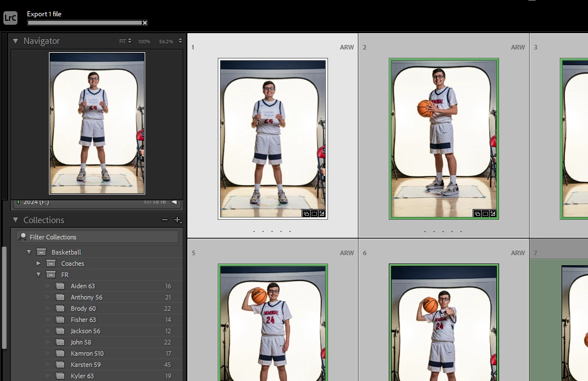Click the Navigator preview image

(97, 123)
